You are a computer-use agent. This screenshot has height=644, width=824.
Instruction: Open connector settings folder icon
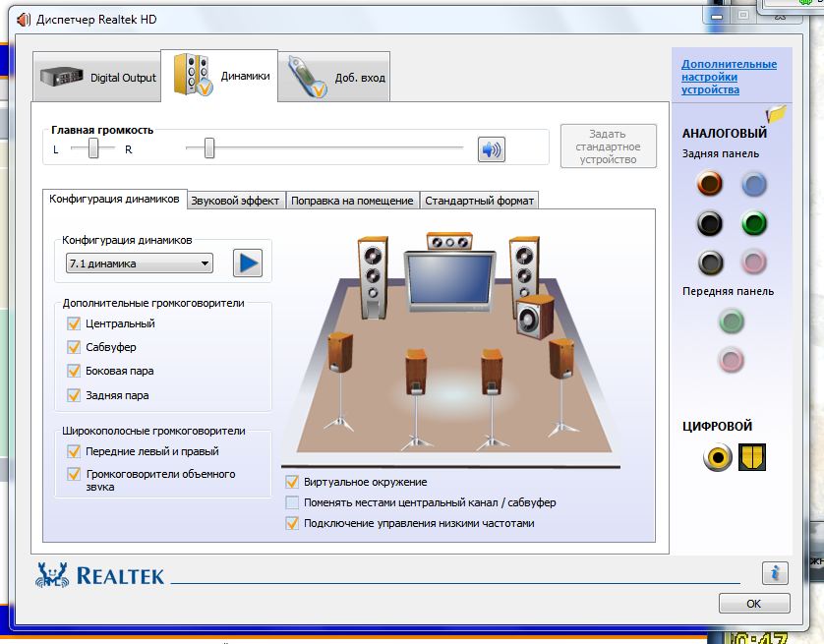pyautogui.click(x=776, y=114)
